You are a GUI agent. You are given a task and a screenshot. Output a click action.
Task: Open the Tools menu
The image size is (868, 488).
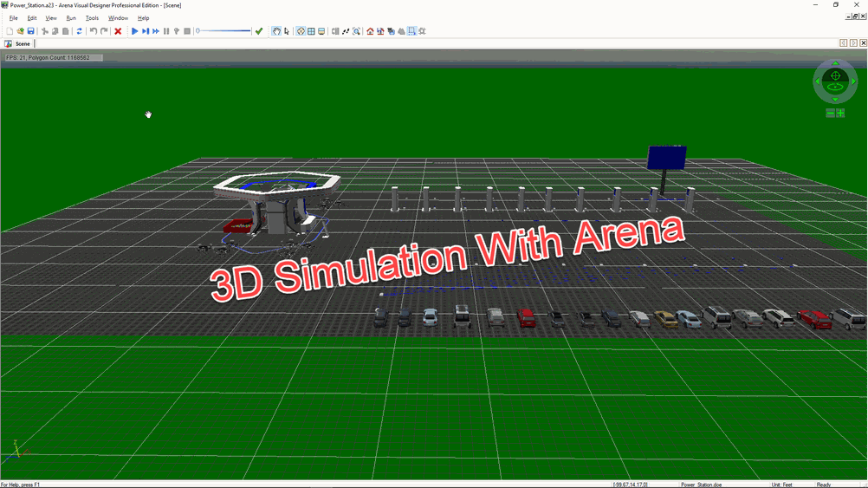(x=92, y=18)
